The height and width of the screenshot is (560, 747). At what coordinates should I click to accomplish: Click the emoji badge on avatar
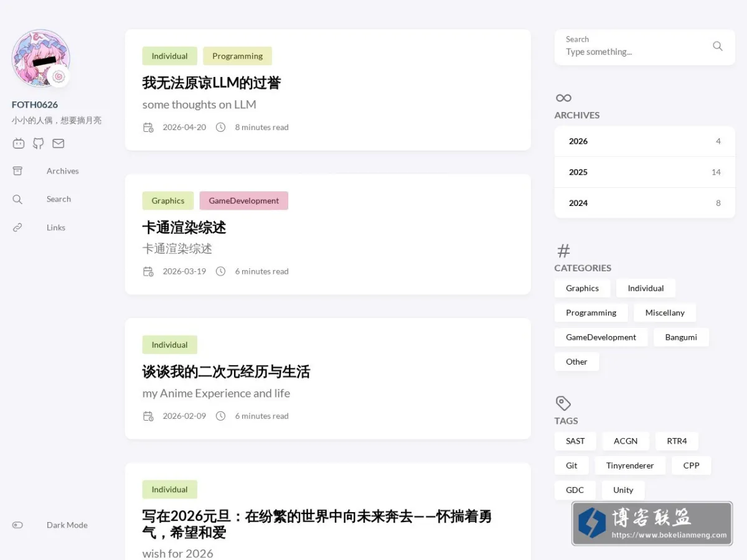click(x=59, y=77)
